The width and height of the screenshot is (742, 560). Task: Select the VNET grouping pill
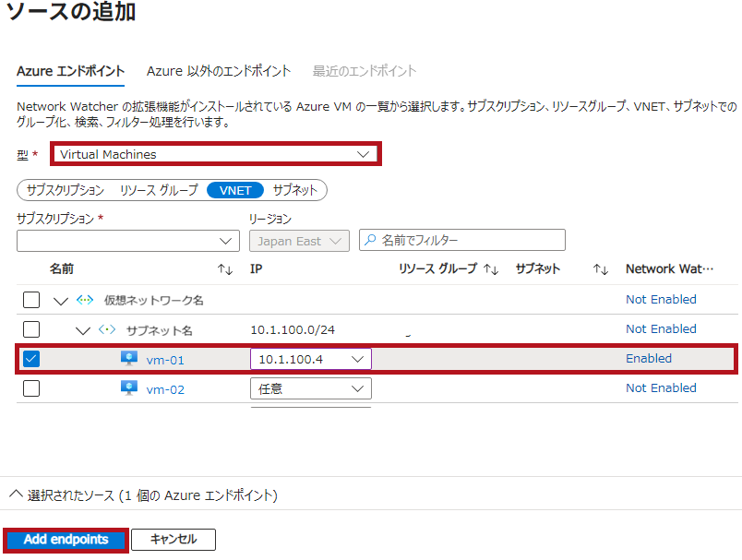[x=235, y=190]
